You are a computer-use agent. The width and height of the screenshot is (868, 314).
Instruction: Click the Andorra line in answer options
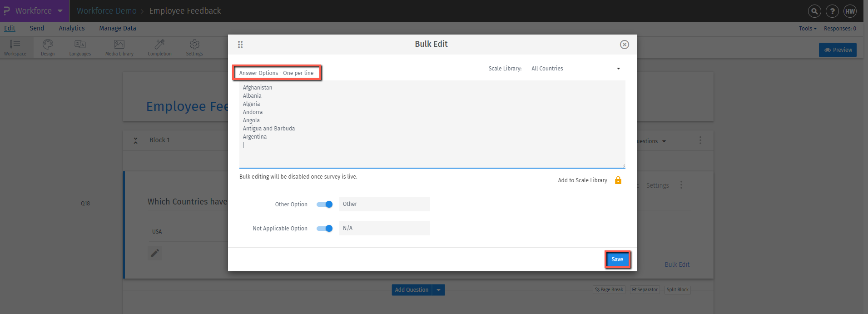tap(253, 112)
